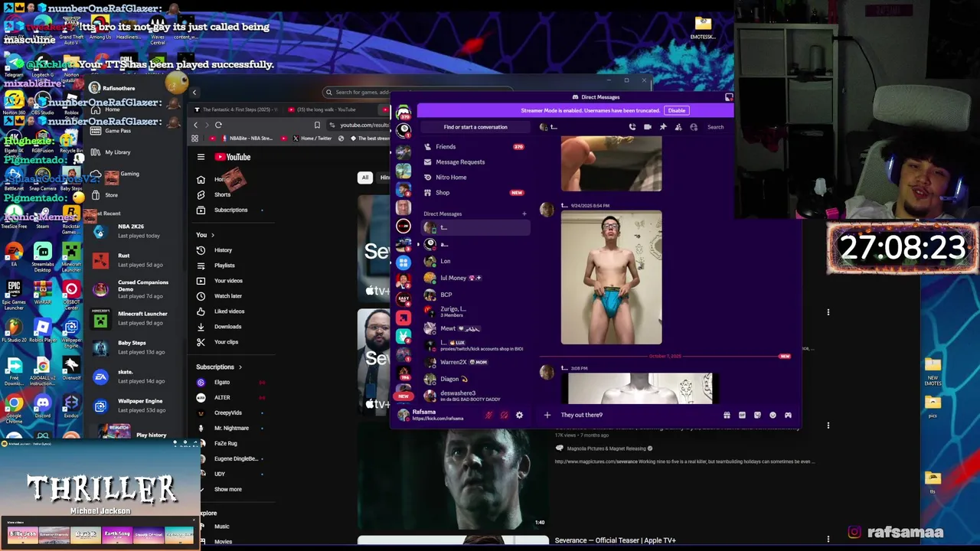
Task: Open History in YouTube sidebar
Action: point(222,250)
